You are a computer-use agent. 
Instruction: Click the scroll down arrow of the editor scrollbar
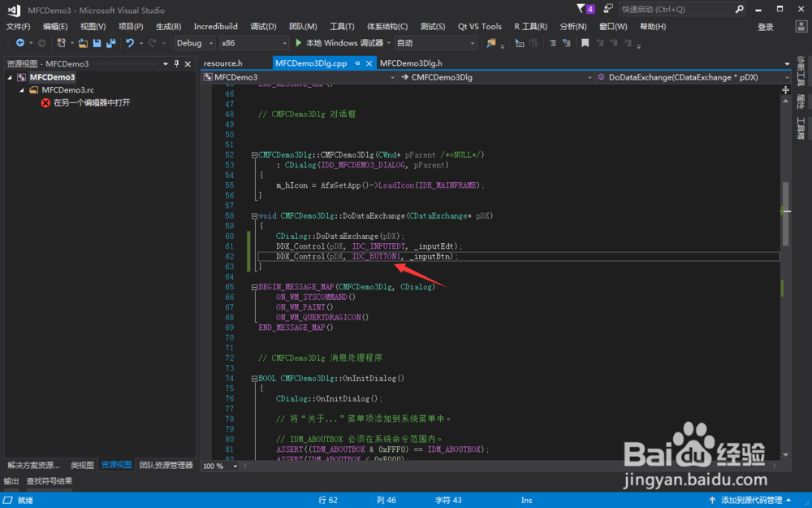[x=785, y=454]
